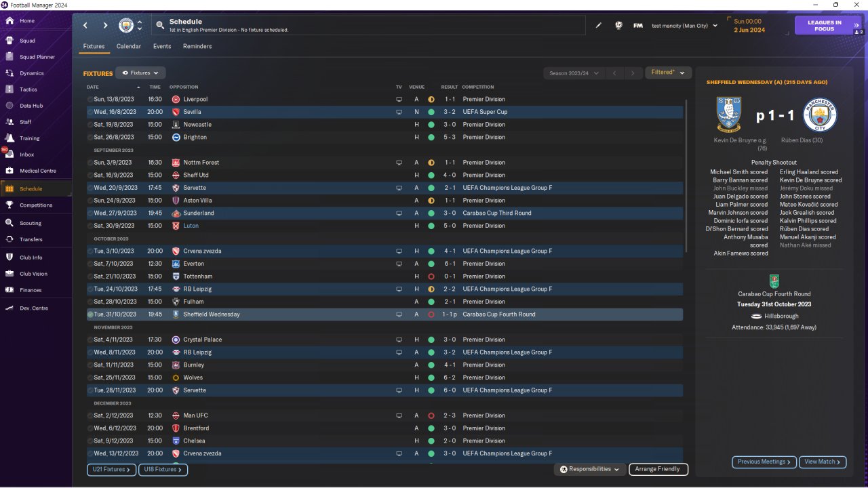Click the Previous Meetings button
This screenshot has width=868, height=488.
pyautogui.click(x=764, y=462)
